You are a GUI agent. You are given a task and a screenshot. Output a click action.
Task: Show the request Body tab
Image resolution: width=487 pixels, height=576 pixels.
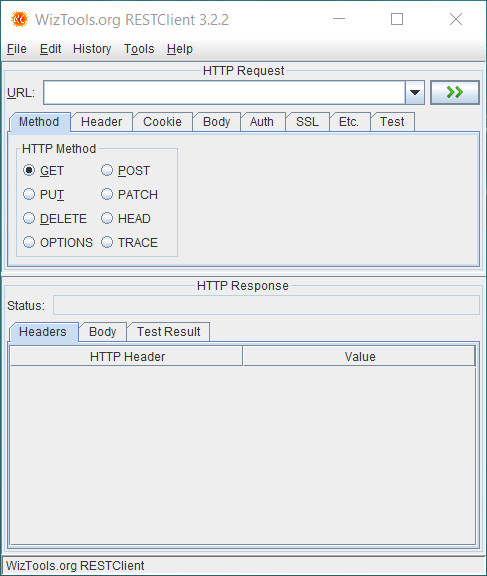pos(217,122)
